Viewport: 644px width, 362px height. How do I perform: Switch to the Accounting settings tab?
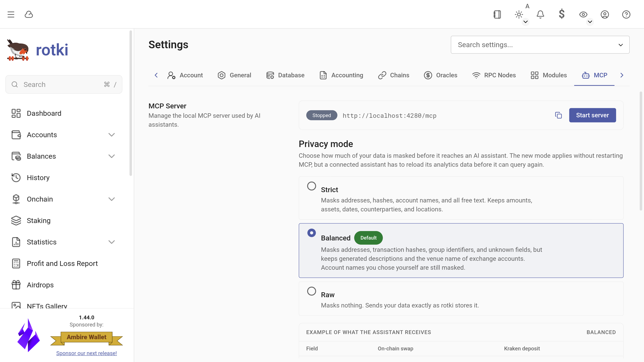coord(341,75)
